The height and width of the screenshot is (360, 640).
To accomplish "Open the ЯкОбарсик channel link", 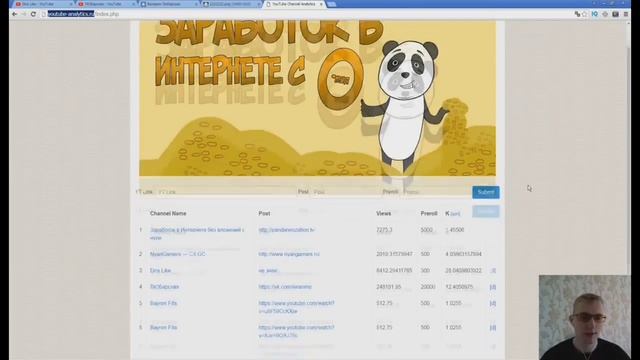I will click(x=164, y=287).
